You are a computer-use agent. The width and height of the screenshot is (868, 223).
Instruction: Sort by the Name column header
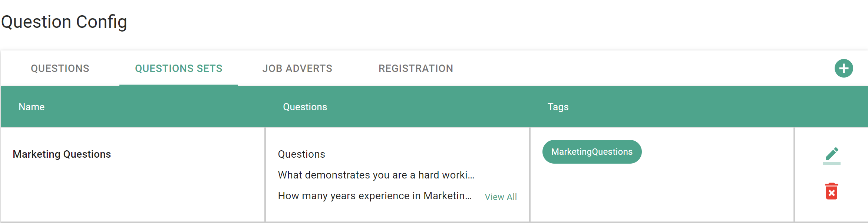point(32,107)
